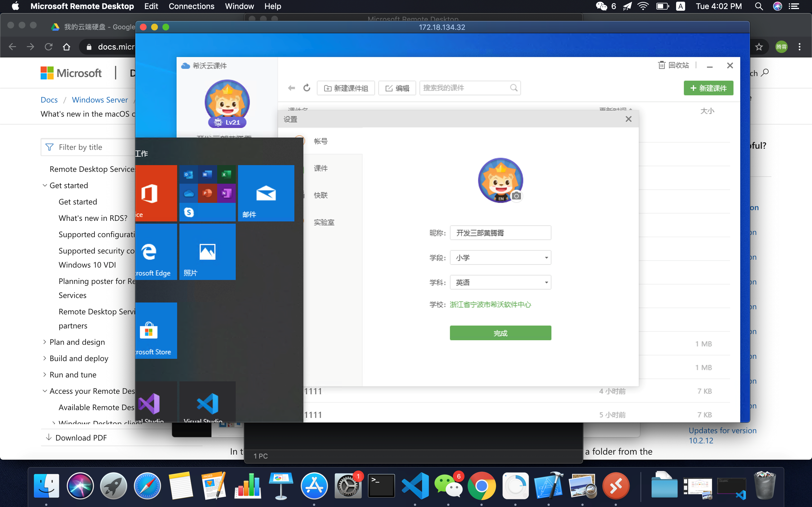The width and height of the screenshot is (812, 507).
Task: Click the 搜索我的课件 search box
Action: click(x=465, y=88)
